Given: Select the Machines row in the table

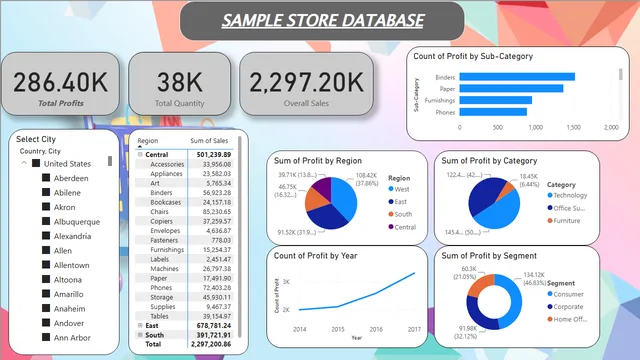Looking at the screenshot, I should coord(184,269).
